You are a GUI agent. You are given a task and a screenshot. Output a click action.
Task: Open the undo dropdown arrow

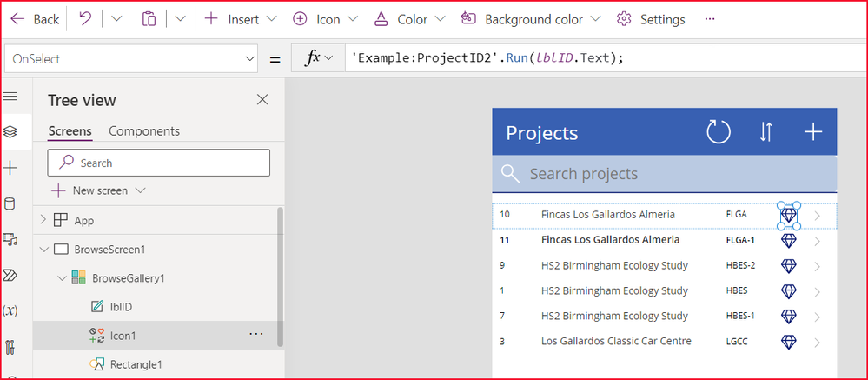[116, 19]
